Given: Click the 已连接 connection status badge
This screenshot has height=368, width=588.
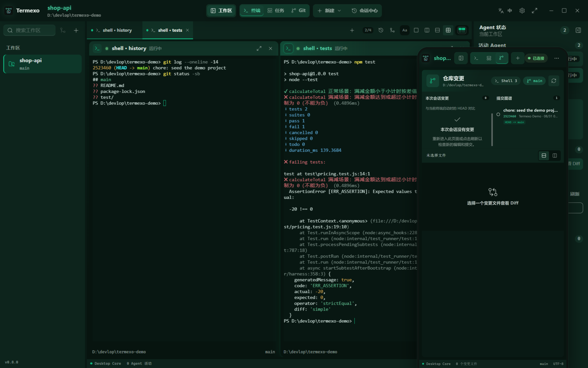Looking at the screenshot, I should click(536, 58).
